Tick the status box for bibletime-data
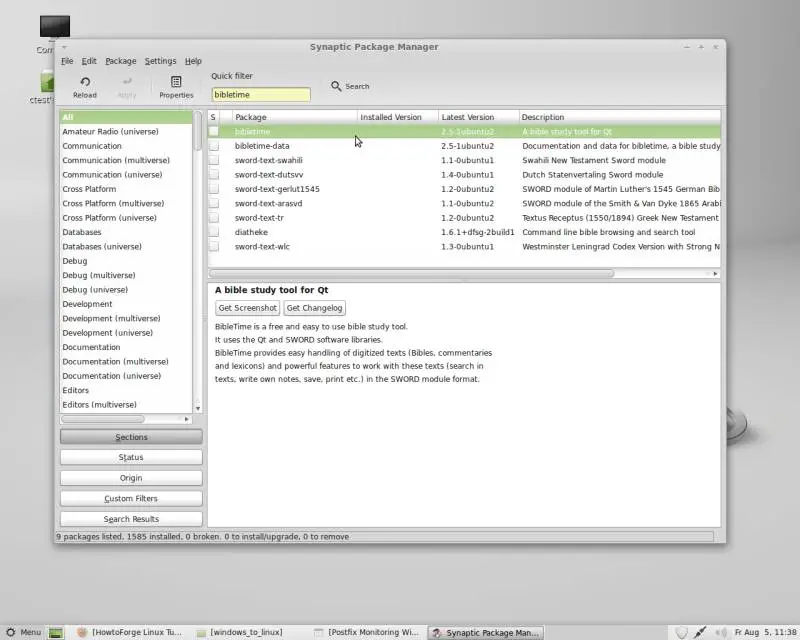The width and height of the screenshot is (800, 640). 214,146
